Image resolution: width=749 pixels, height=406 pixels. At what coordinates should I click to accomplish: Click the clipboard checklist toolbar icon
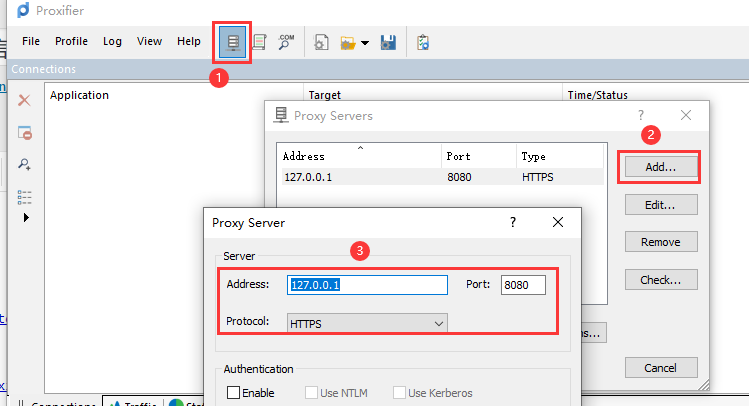(423, 43)
